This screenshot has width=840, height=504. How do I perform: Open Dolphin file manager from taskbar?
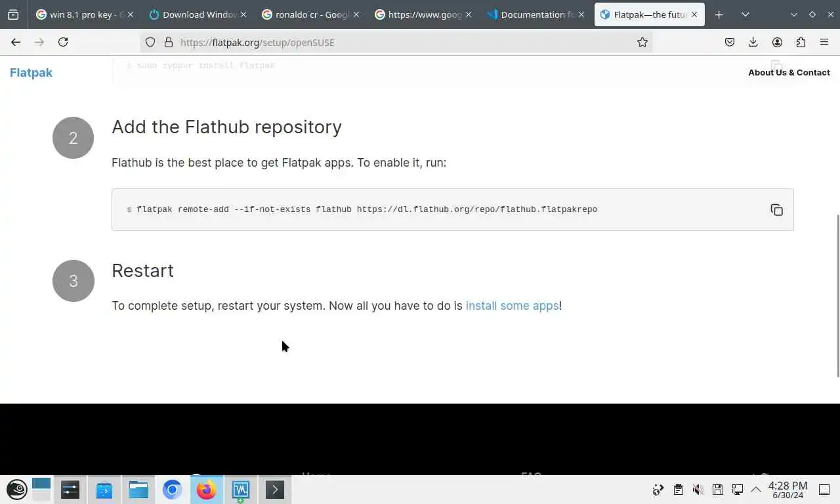tap(138, 490)
